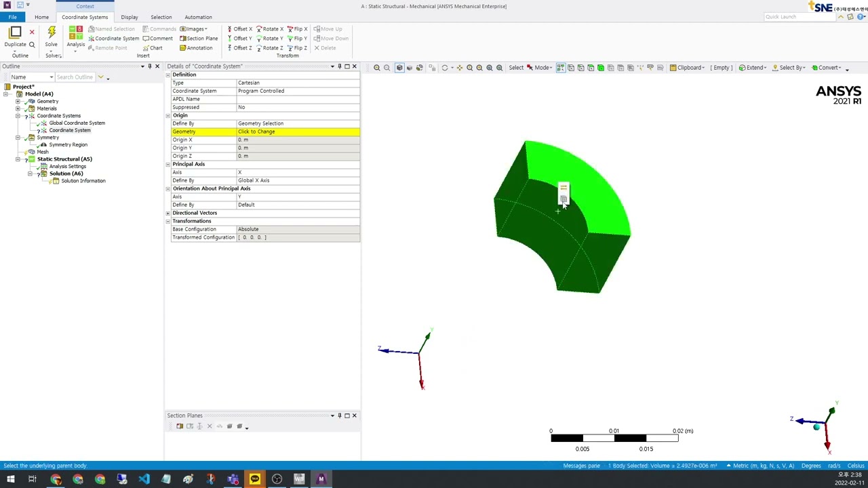
Task: Click the Select button in graphics toolbar
Action: tap(516, 68)
